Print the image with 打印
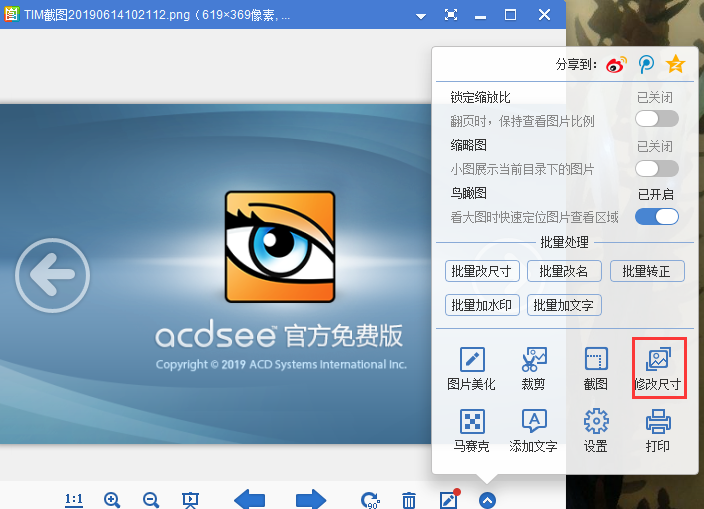 [658, 430]
